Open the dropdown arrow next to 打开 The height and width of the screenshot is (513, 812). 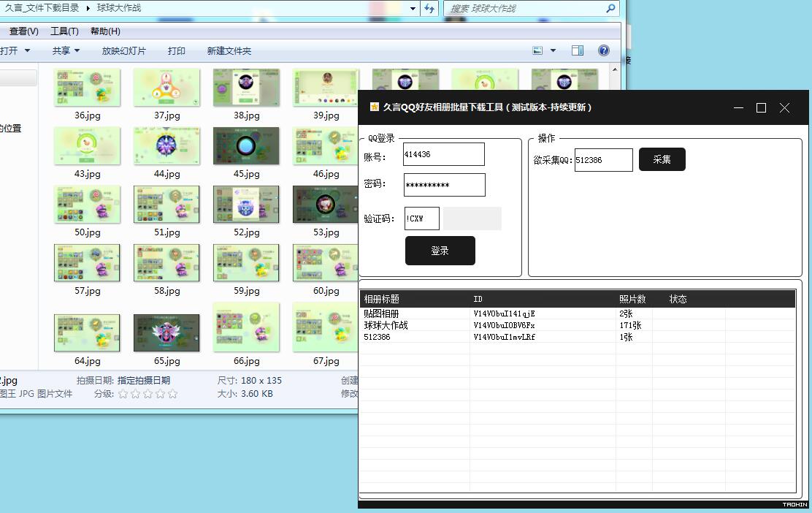coord(28,50)
